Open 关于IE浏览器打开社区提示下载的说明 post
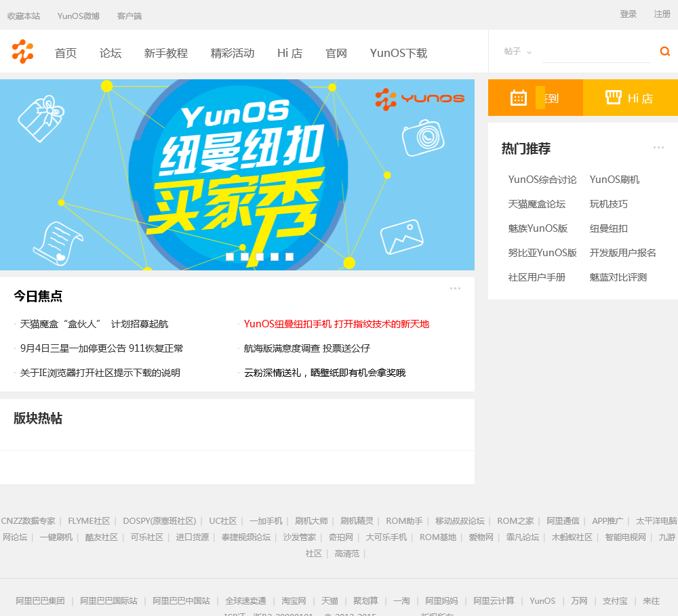This screenshot has width=678, height=616. coord(100,373)
